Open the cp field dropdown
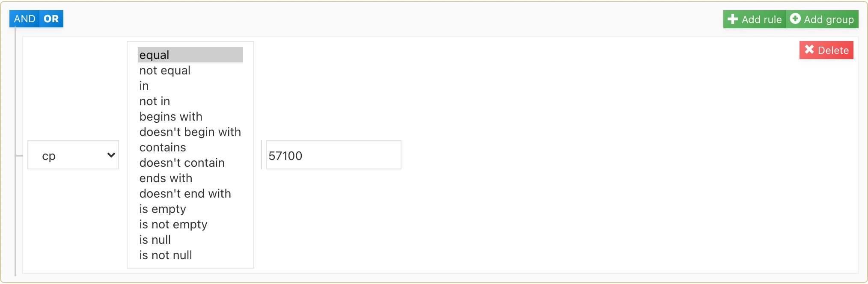The height and width of the screenshot is (284, 868). pyautogui.click(x=73, y=155)
